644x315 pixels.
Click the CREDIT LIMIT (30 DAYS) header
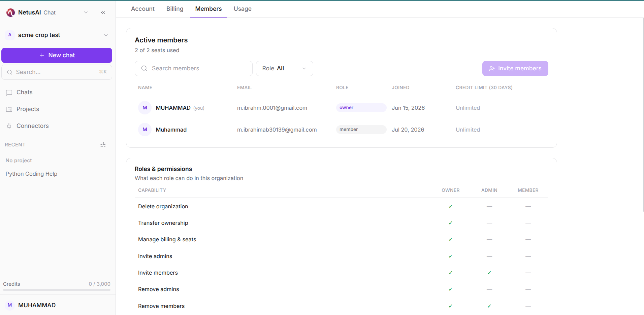(x=484, y=87)
